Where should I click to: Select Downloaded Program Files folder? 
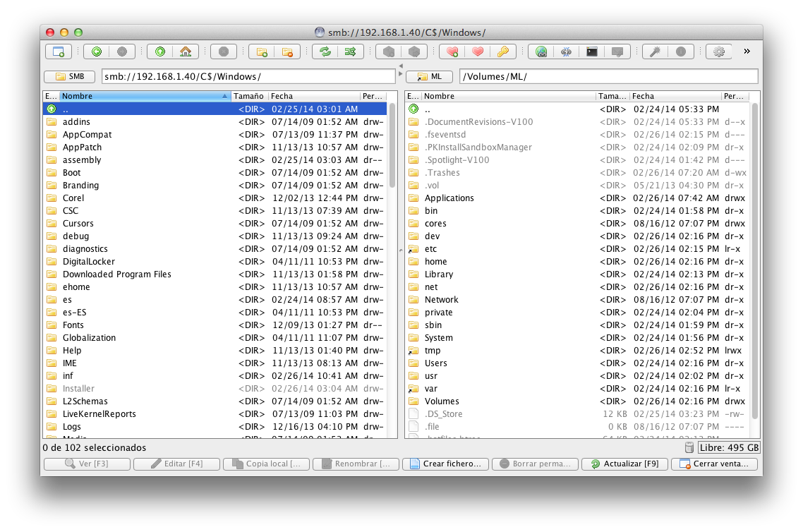coord(215,274)
